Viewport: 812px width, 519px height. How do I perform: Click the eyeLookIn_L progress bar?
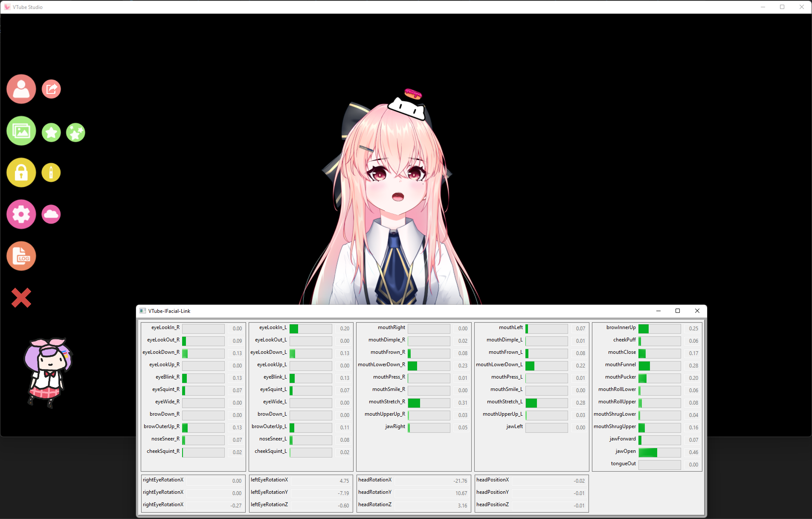pyautogui.click(x=311, y=329)
